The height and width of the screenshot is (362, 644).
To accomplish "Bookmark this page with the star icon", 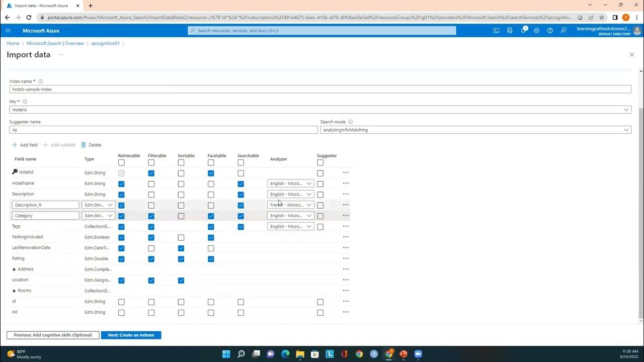I will [x=602, y=17].
